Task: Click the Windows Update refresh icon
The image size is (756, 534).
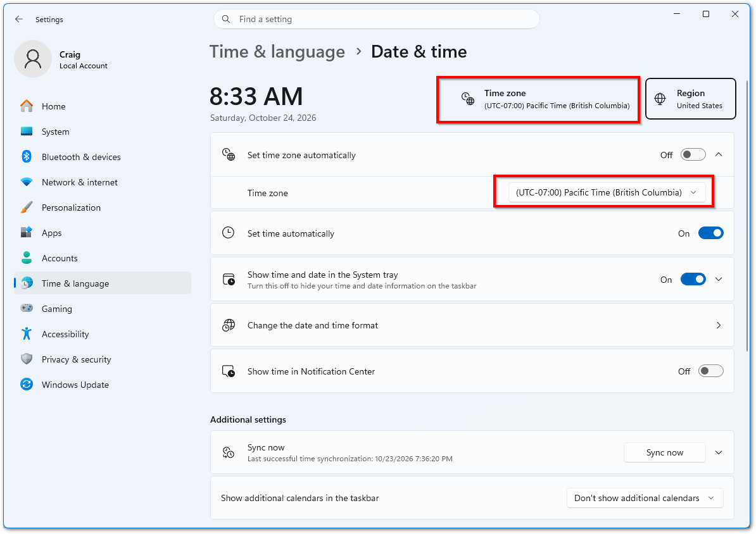Action: coord(27,385)
